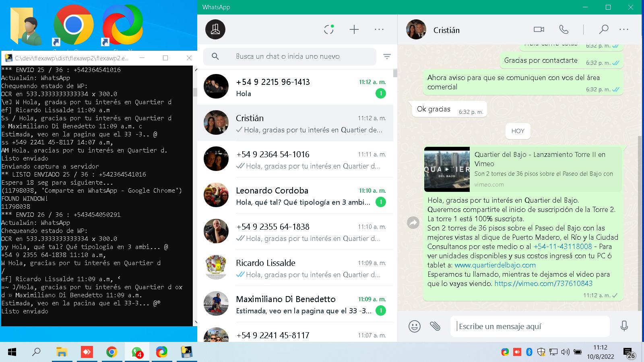Click the +54-11-43118008 phone link
This screenshot has height=362, width=644.
563,247
